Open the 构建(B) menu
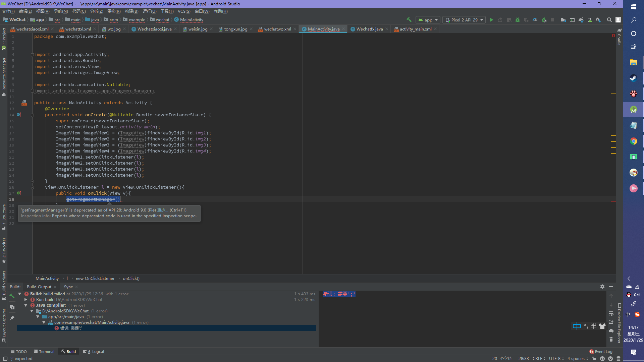This screenshot has height=362, width=644. (x=131, y=11)
